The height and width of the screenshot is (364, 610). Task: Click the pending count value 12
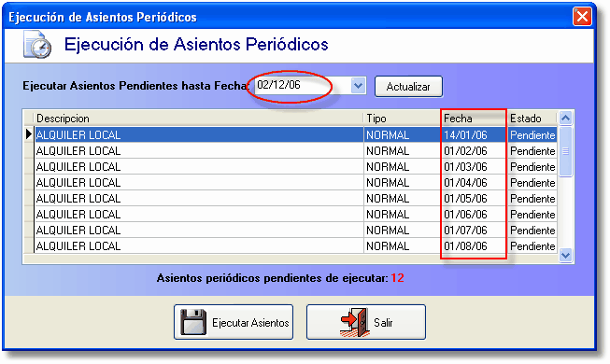coord(398,278)
